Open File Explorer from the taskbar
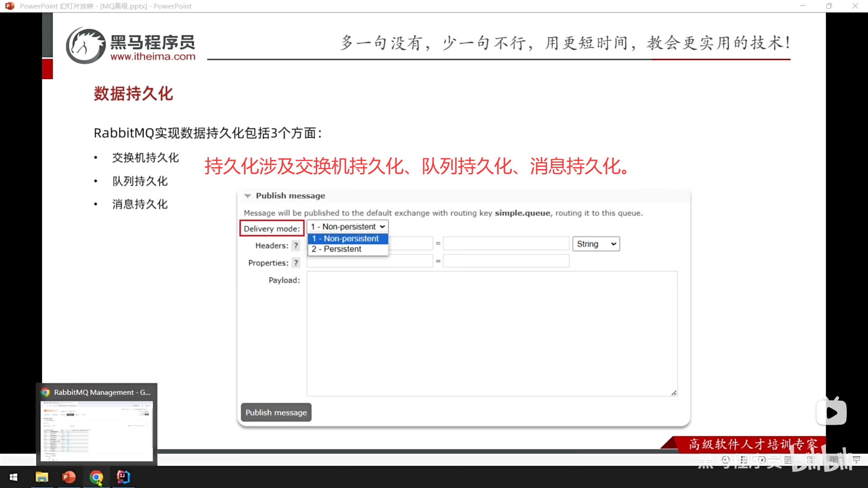 pos(42,477)
